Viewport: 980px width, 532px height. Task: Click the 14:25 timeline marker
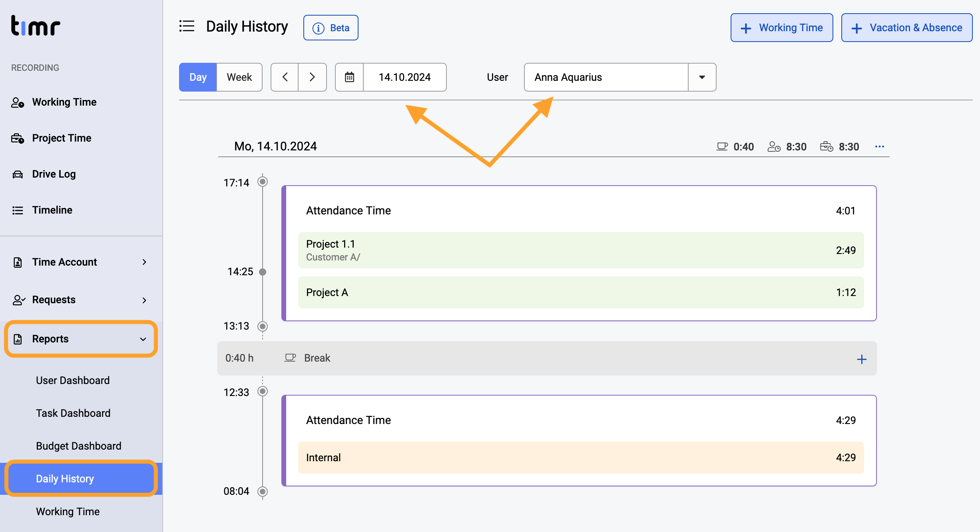pyautogui.click(x=263, y=272)
